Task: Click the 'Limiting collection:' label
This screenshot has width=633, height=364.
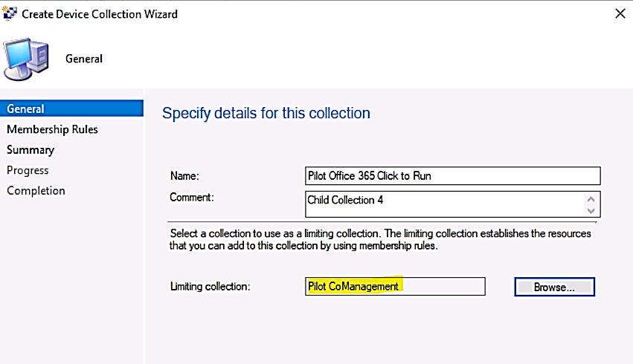Action: [x=210, y=287]
